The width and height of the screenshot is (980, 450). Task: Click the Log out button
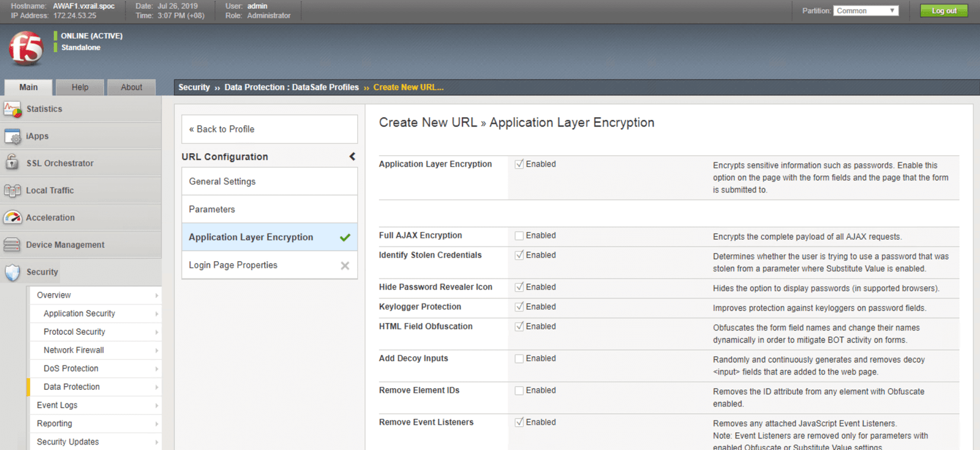tap(943, 10)
